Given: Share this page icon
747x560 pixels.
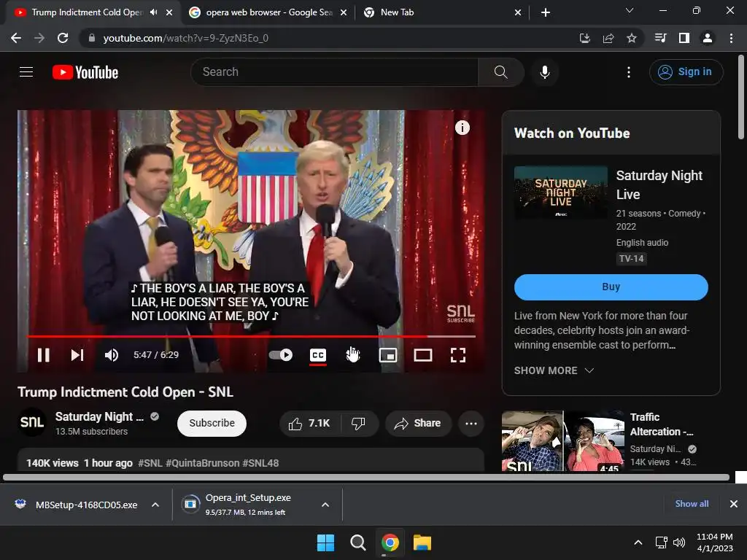Looking at the screenshot, I should pyautogui.click(x=608, y=38).
